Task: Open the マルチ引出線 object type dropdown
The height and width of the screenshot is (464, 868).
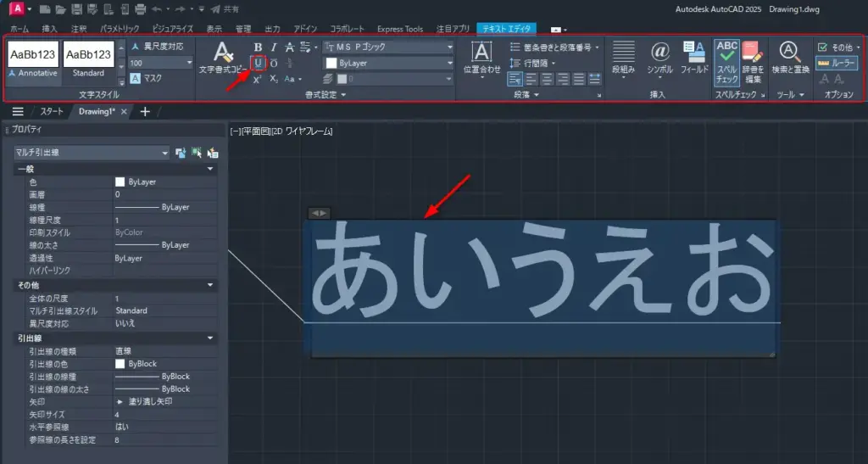Action: point(92,153)
